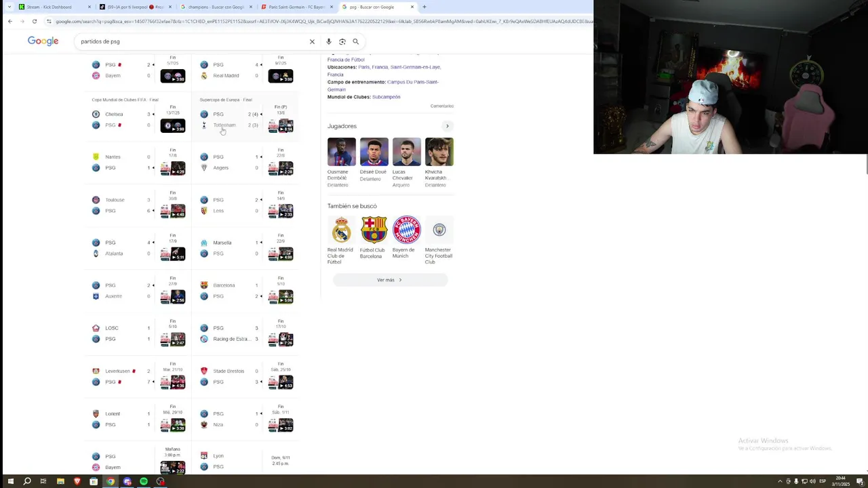Select Khvicha Kvaratskhelia player photo

pyautogui.click(x=439, y=152)
